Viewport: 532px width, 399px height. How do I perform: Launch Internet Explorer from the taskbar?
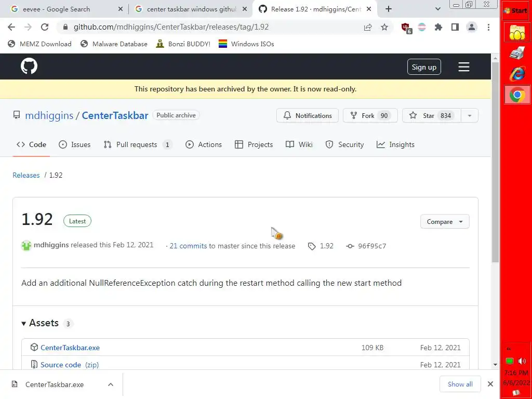517,74
